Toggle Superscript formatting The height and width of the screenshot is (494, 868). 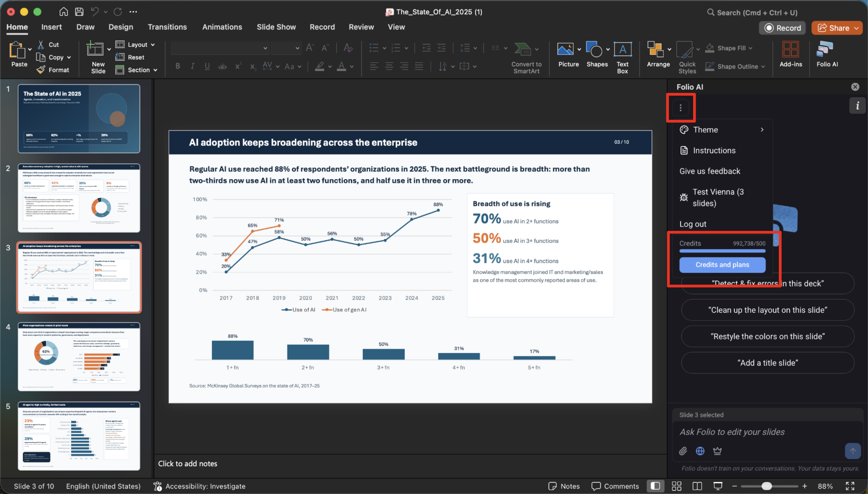238,66
